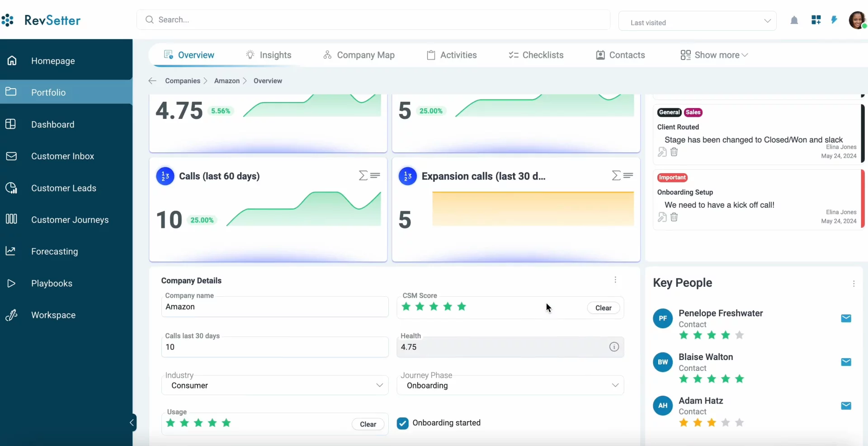Image resolution: width=868 pixels, height=446 pixels.
Task: Uncheck the Onboarding started checkbox
Action: [402, 423]
